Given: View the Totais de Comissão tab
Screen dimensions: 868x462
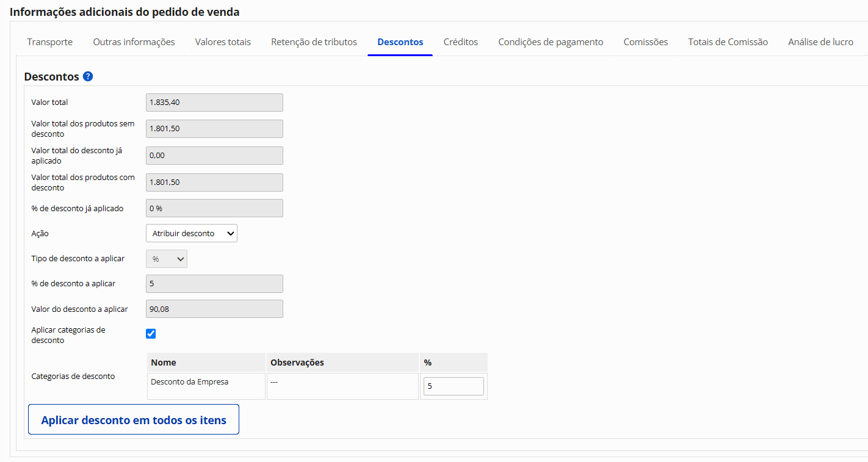Looking at the screenshot, I should tap(728, 42).
